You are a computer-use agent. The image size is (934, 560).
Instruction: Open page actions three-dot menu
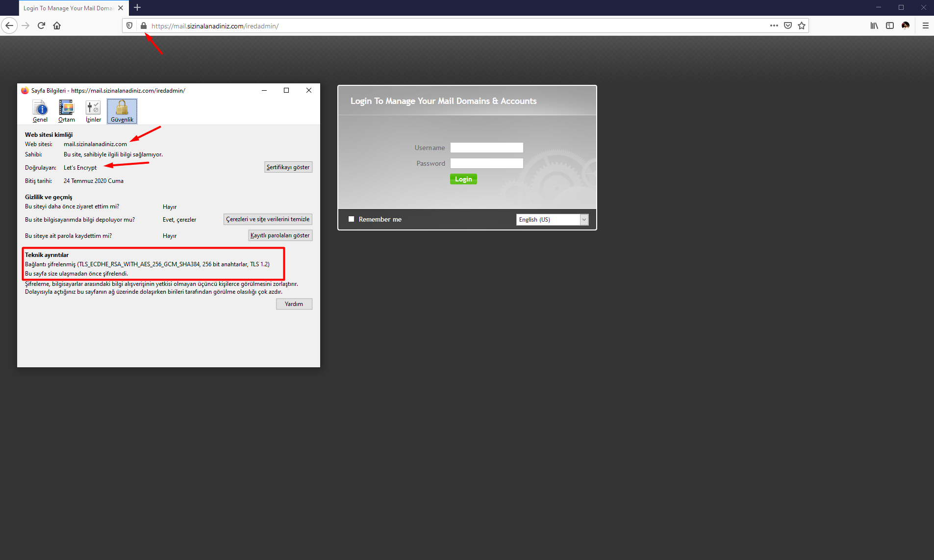pos(774,25)
